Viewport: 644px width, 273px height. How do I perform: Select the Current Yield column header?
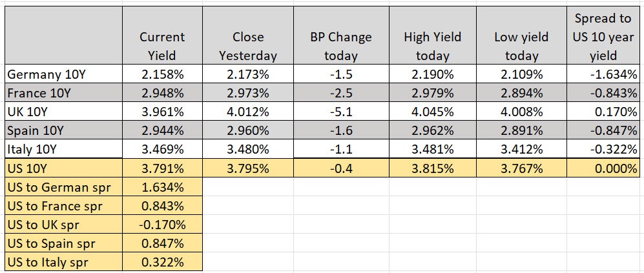tap(162, 46)
